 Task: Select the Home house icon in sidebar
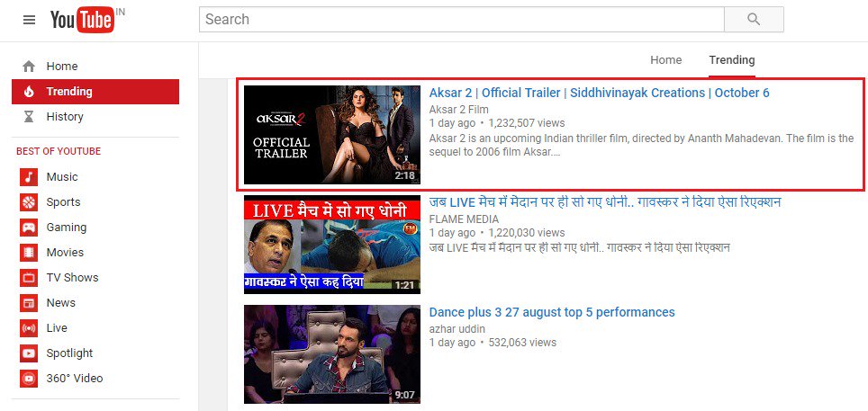[x=29, y=67]
